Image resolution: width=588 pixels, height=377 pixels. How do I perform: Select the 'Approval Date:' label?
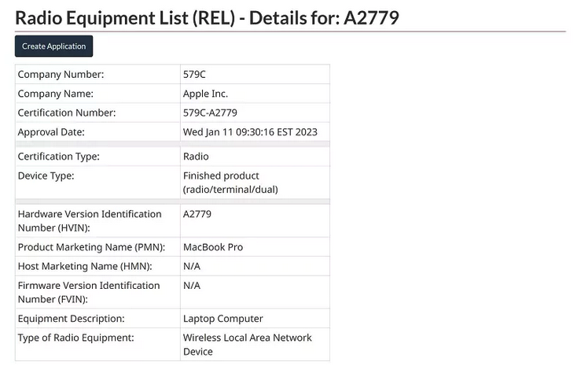pos(51,132)
